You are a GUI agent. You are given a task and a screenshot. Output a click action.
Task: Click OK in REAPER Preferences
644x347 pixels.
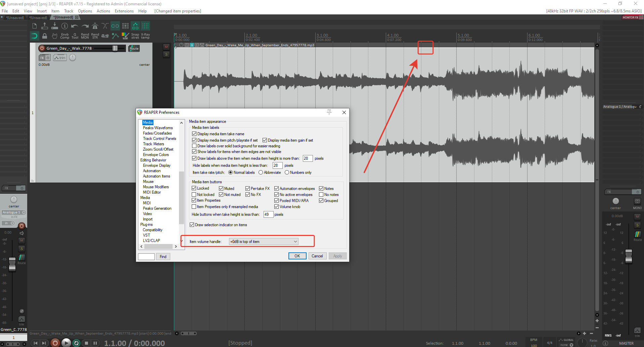297,256
